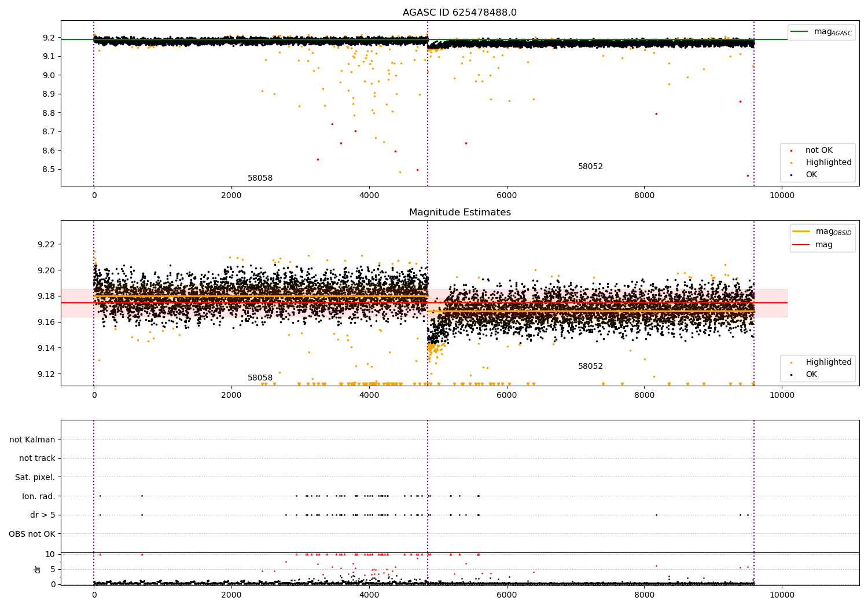Select "Highlighted" legend entry in top plot
The width and height of the screenshot is (868, 608).
click(x=829, y=163)
